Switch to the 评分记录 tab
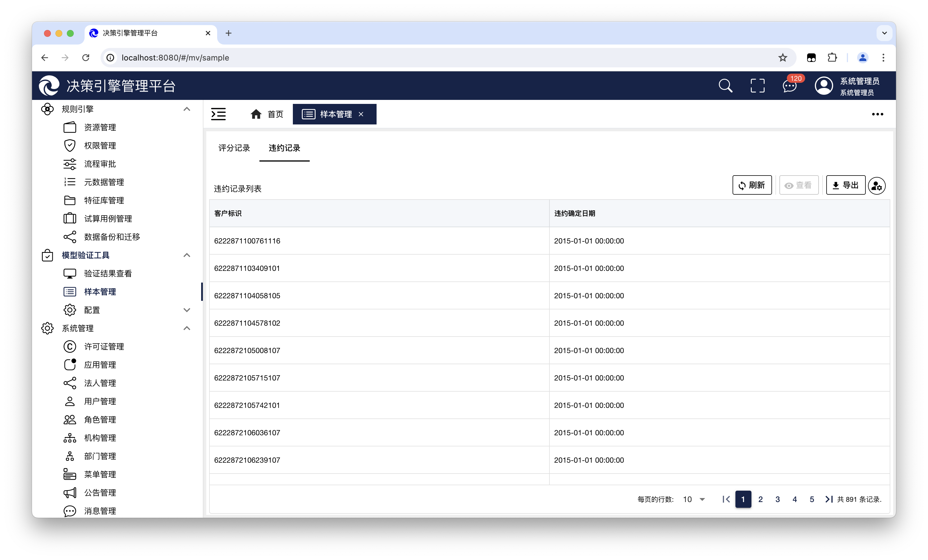 coord(234,148)
